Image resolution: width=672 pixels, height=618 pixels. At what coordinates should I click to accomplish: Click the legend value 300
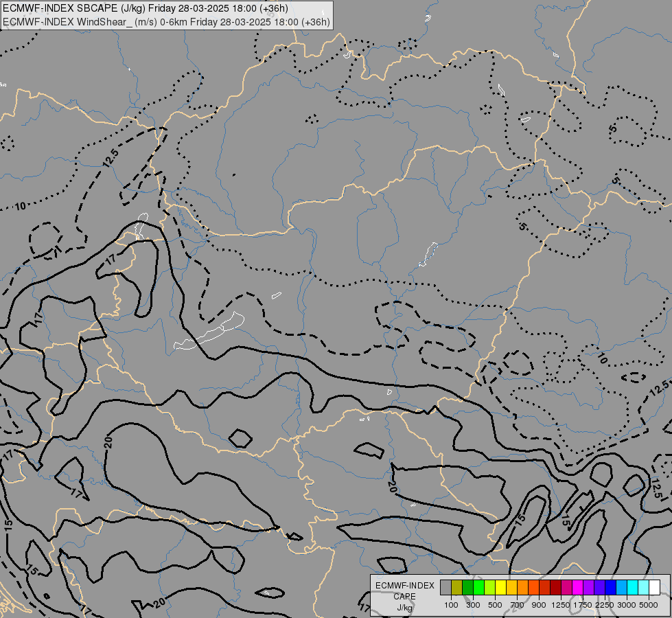pos(473,605)
